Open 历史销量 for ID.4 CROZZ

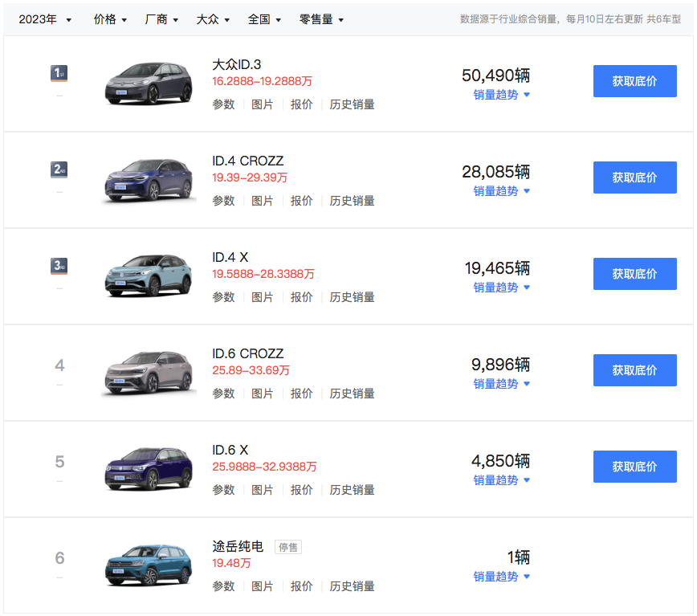[352, 201]
